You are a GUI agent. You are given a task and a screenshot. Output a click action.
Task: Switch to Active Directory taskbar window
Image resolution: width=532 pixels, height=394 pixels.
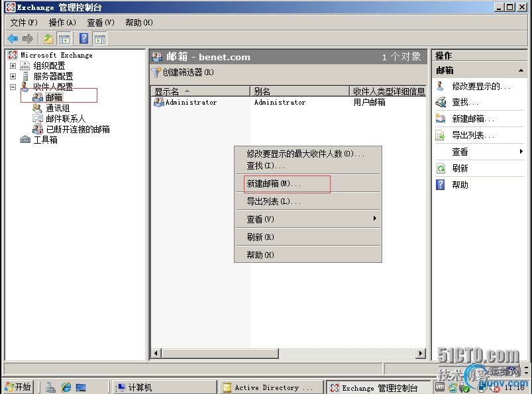[x=272, y=387]
